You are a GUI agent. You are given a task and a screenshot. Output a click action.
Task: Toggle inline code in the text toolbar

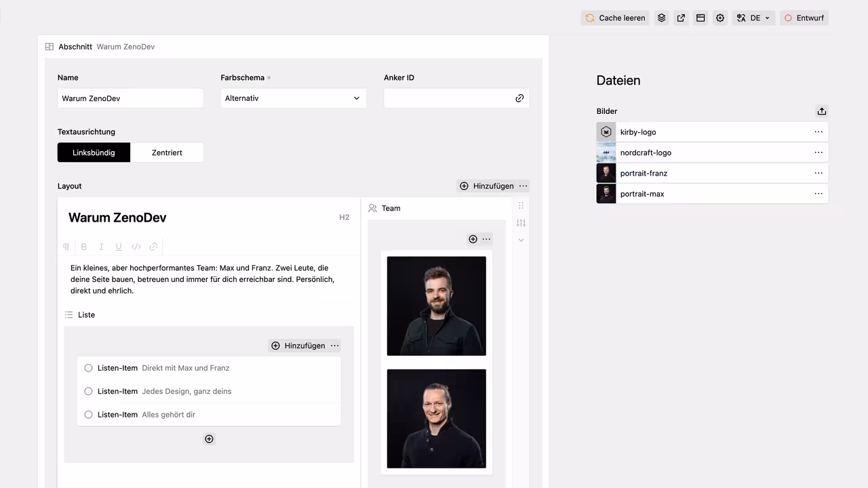[x=136, y=247]
